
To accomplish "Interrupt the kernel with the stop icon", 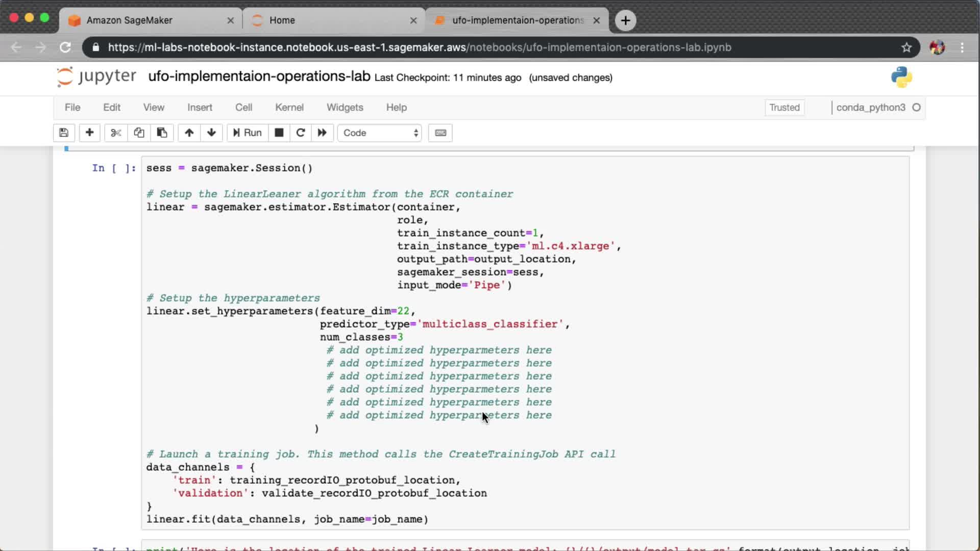I will [x=279, y=133].
